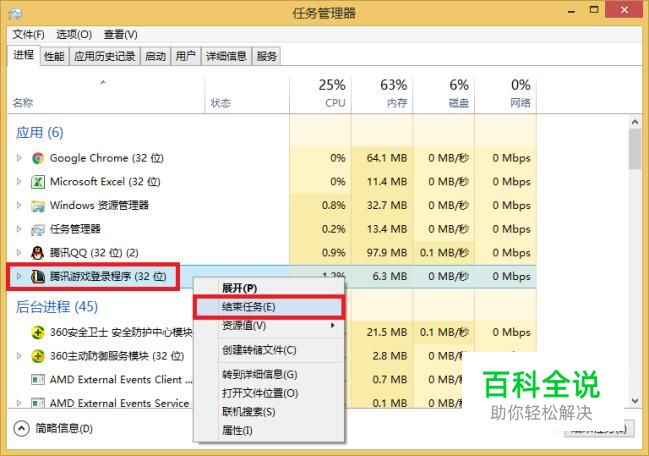Choose 打开文件位置(O) in the context menu
The image size is (649, 456).
pos(269,393)
